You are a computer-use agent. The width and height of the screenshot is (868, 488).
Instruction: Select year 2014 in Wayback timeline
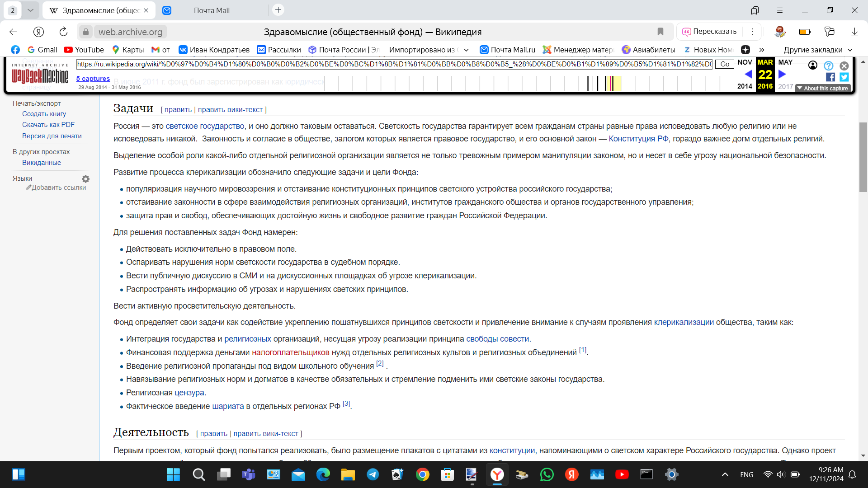(745, 86)
